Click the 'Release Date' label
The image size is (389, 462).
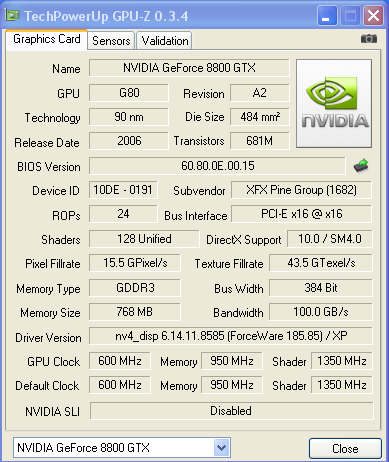tap(47, 143)
